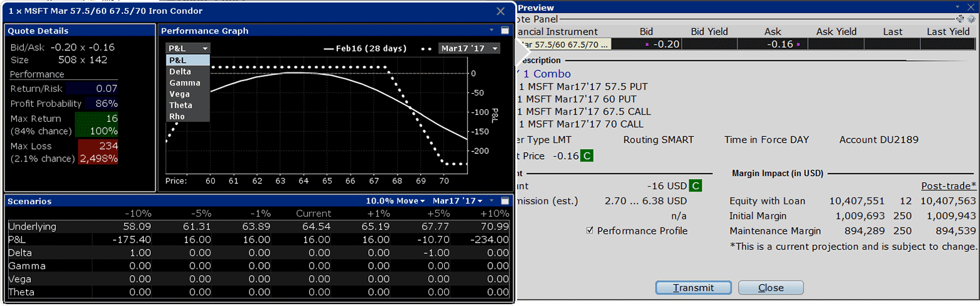Image resolution: width=980 pixels, height=306 pixels.
Task: Click the green C icon beside limit price
Action: pyautogui.click(x=587, y=155)
